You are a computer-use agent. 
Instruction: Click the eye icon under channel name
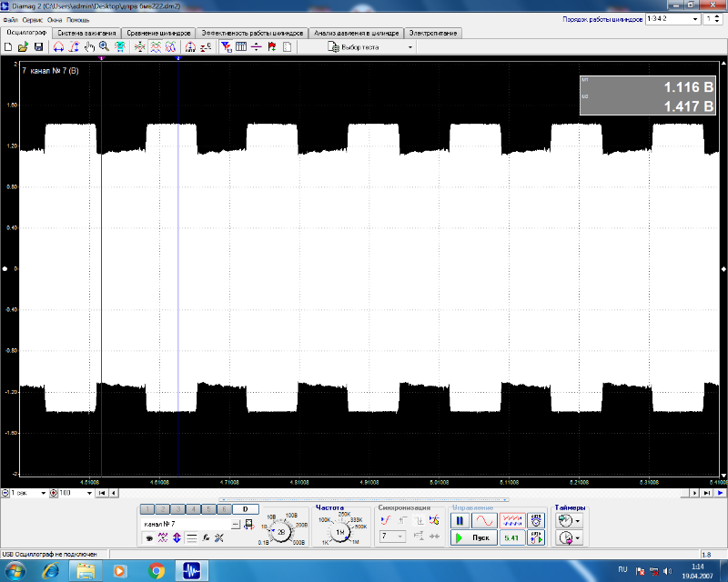point(149,538)
